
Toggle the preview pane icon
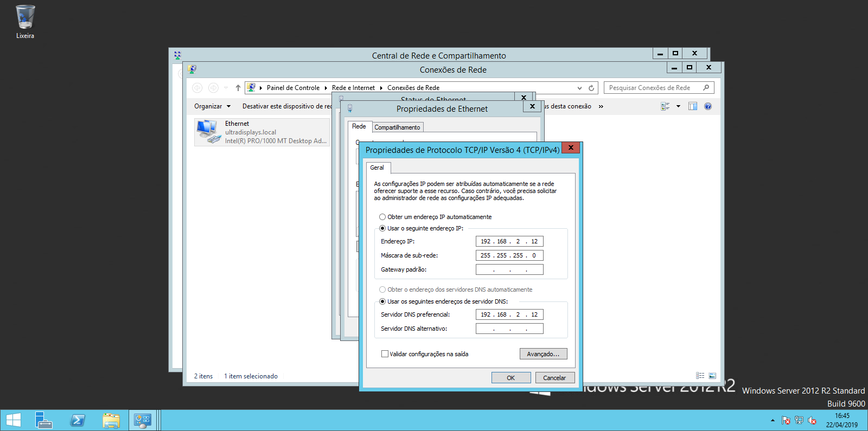(693, 106)
